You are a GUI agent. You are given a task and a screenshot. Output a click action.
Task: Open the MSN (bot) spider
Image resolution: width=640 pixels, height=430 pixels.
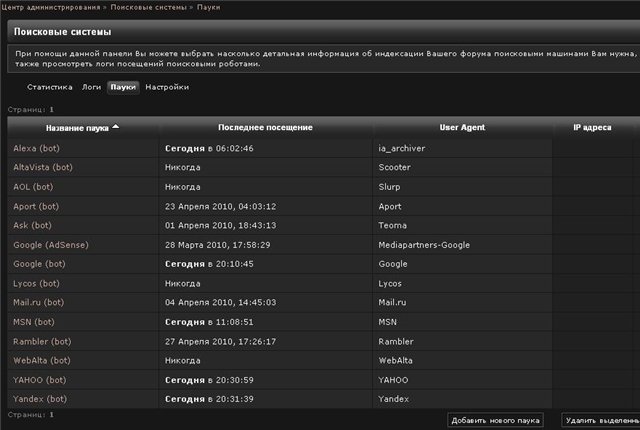[34, 322]
